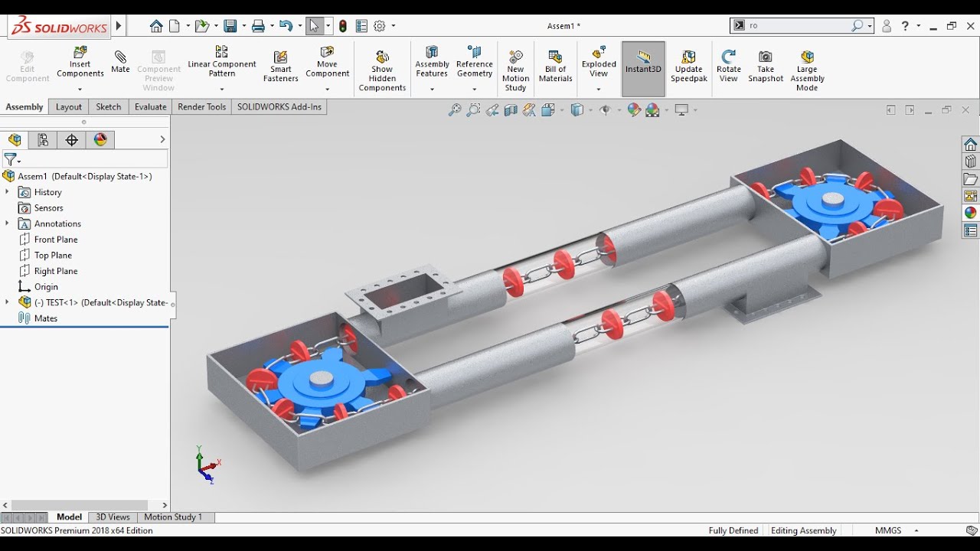The height and width of the screenshot is (551, 980).
Task: Click the Insert Components tool
Action: pos(80,62)
